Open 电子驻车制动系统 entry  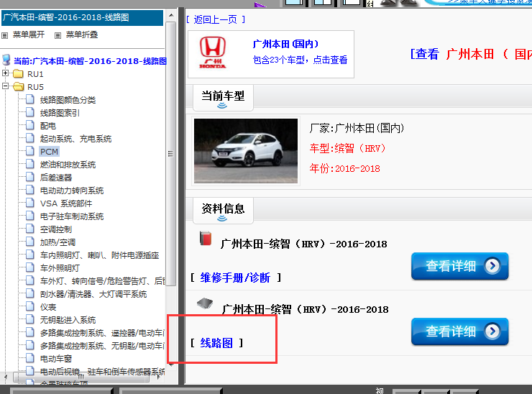point(72,216)
